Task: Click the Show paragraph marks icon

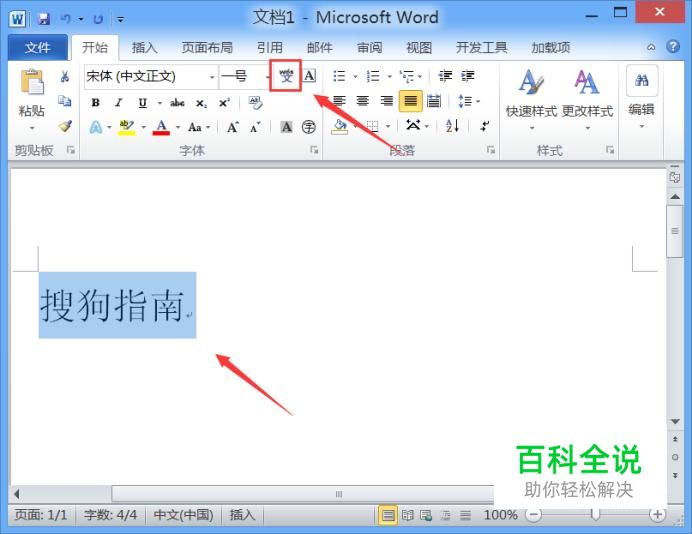Action: 485,126
